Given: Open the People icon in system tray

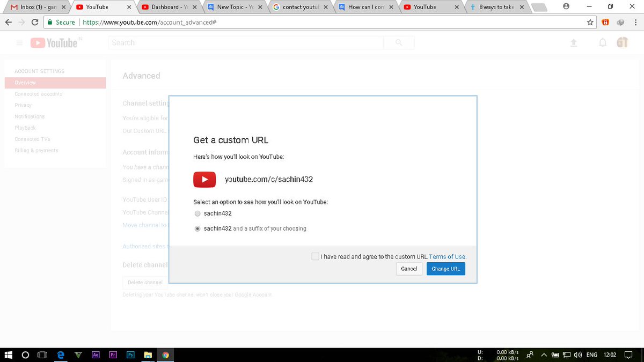Looking at the screenshot, I should point(530,354).
